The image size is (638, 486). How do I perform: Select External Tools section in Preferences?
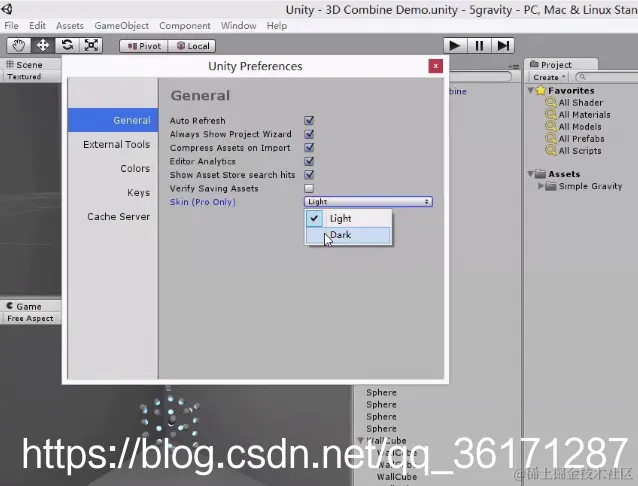(x=113, y=144)
